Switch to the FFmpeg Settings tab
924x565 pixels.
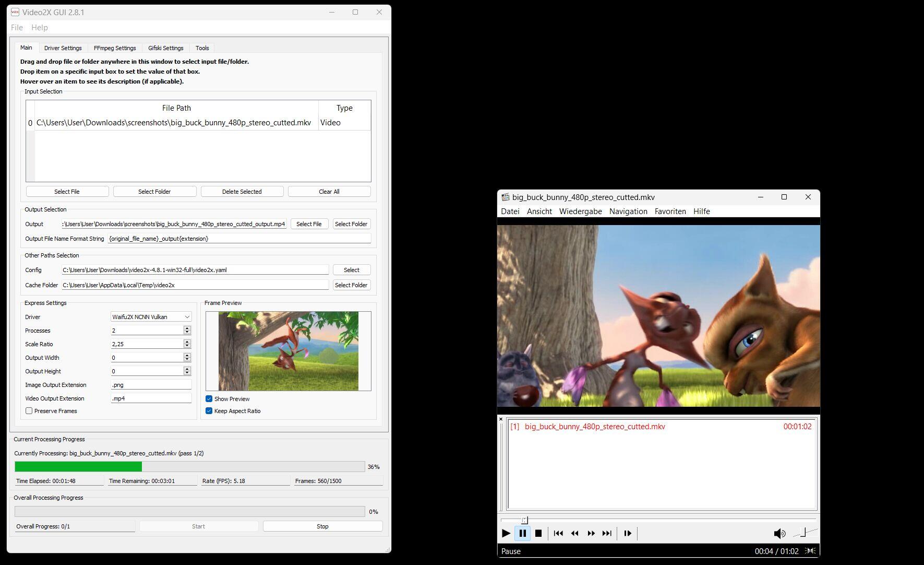point(114,48)
